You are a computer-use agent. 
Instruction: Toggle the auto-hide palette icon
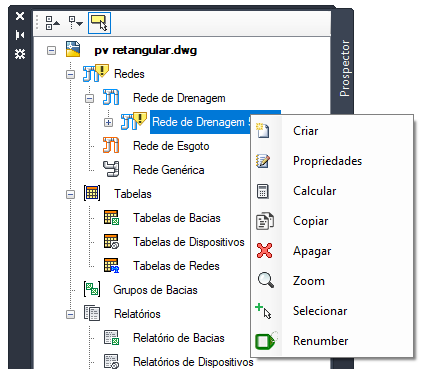tap(20, 35)
